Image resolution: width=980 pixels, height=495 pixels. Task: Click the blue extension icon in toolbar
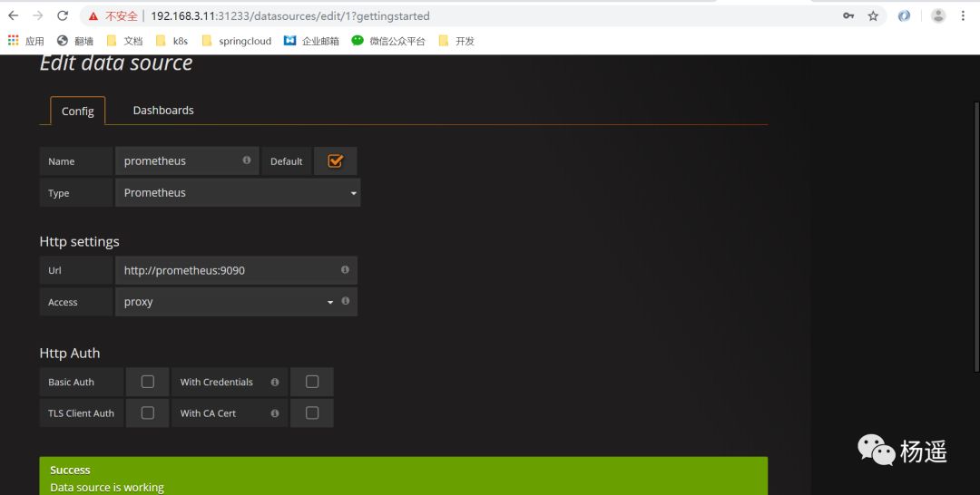click(904, 16)
